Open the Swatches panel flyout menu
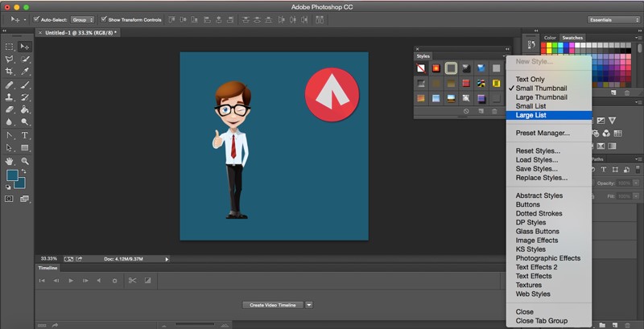This screenshot has height=329, width=644. [638, 38]
